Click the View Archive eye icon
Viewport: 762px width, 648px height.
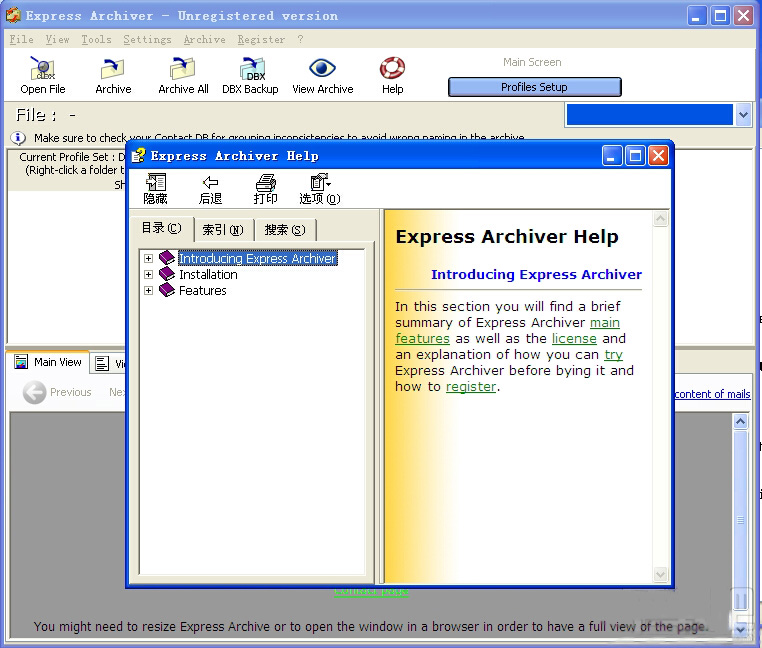click(x=322, y=68)
